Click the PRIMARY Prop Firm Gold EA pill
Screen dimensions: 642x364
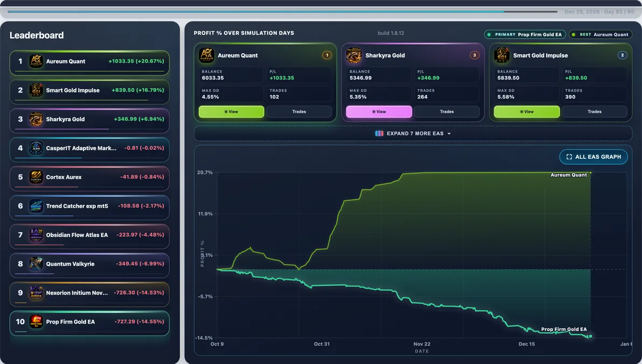click(x=525, y=34)
